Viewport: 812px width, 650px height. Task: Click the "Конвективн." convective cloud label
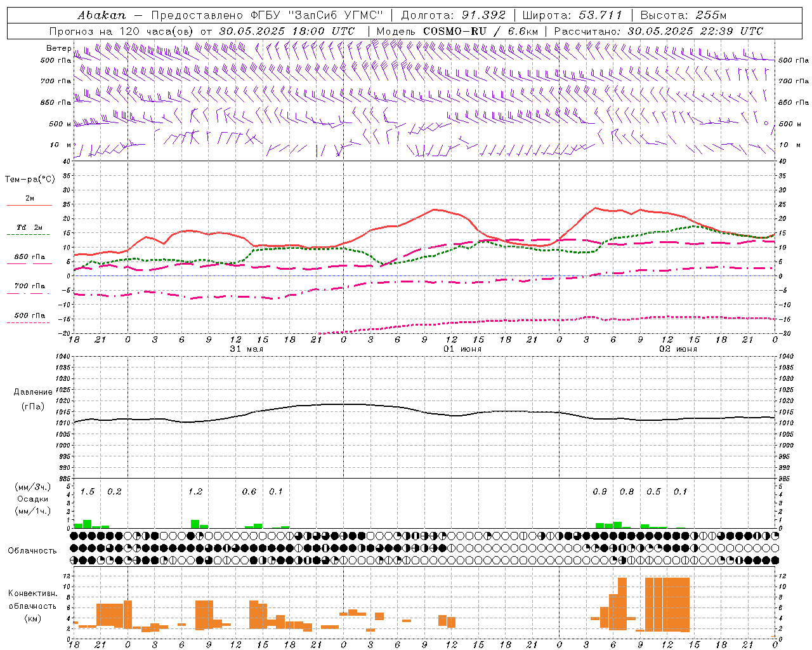tap(32, 594)
